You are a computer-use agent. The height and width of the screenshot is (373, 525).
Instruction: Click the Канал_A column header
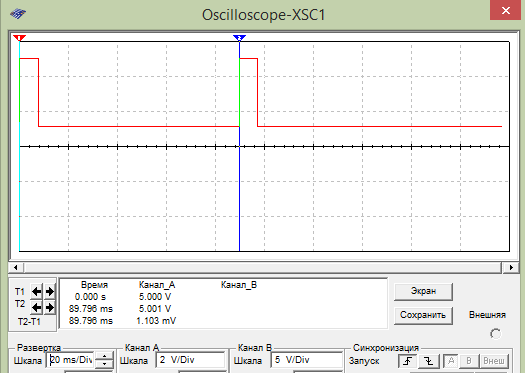pos(157,285)
